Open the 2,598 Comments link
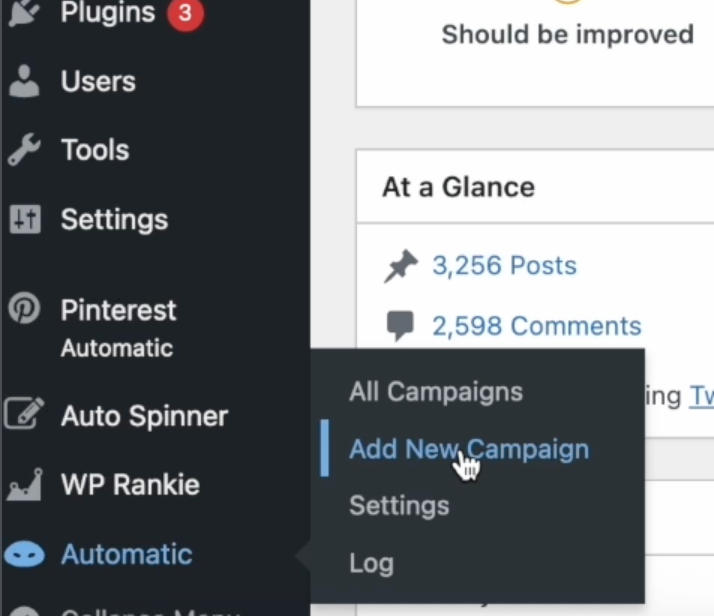 tap(536, 326)
